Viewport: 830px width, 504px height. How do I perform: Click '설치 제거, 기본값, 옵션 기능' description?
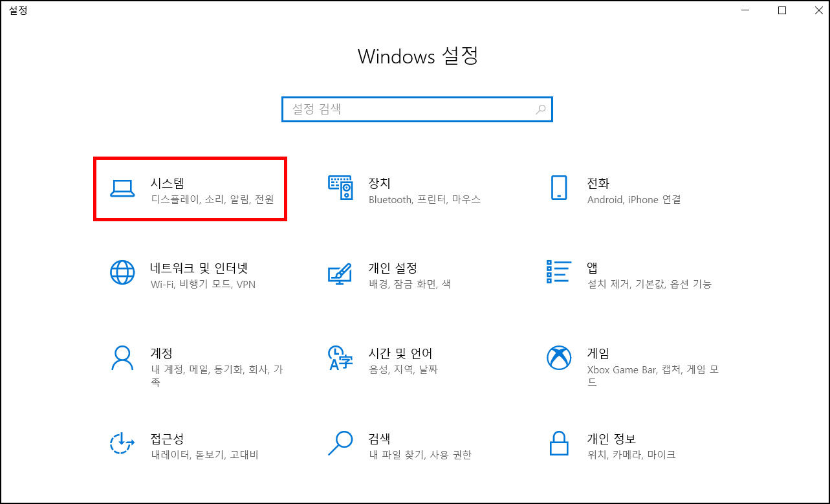(x=650, y=285)
